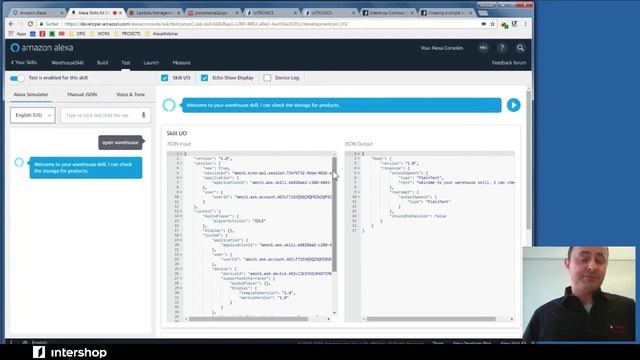The height and width of the screenshot is (360, 640).
Task: Switch to the Voice & Tone tab
Action: point(130,94)
